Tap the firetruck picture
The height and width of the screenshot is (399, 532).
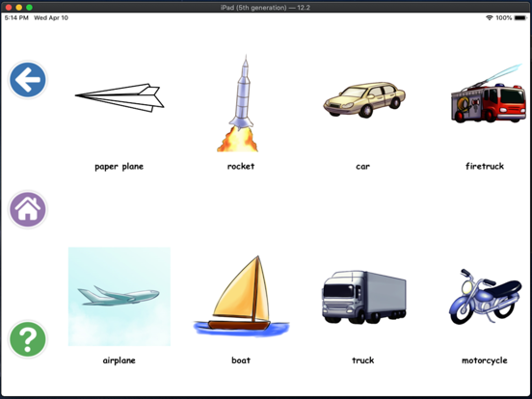[x=489, y=93]
